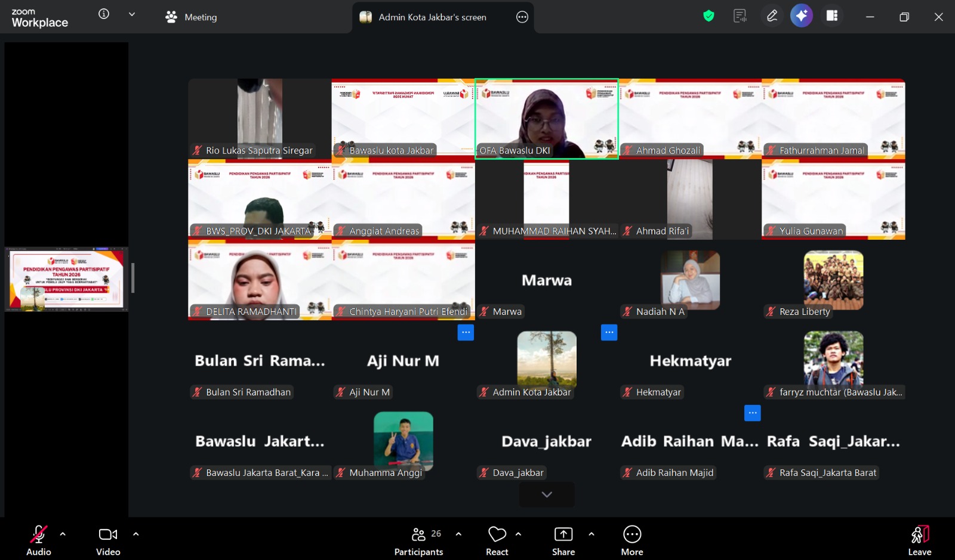
Task: Expand the dropdown beside meeting info
Action: click(132, 14)
